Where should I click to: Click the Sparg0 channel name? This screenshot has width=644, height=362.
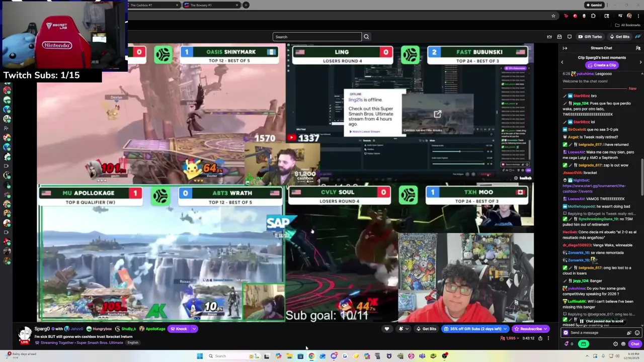[42, 329]
